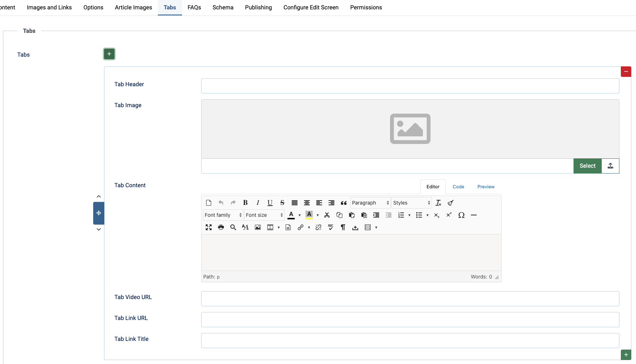Remove this tab with red minus button
The width and height of the screenshot is (636, 364).
626,72
